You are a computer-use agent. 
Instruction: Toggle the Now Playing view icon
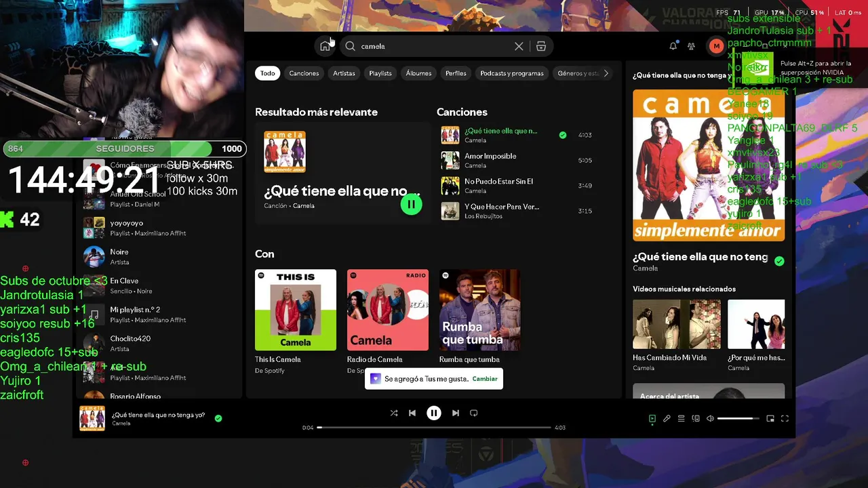click(x=652, y=419)
